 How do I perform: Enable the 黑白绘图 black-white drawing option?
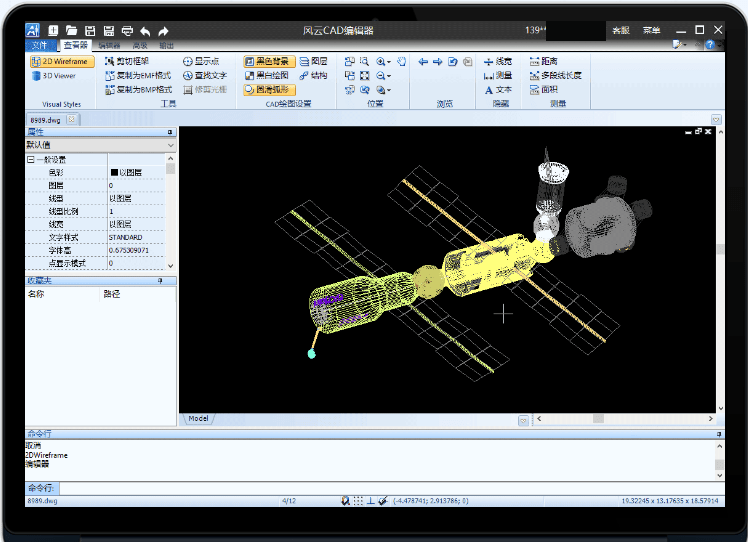click(267, 75)
